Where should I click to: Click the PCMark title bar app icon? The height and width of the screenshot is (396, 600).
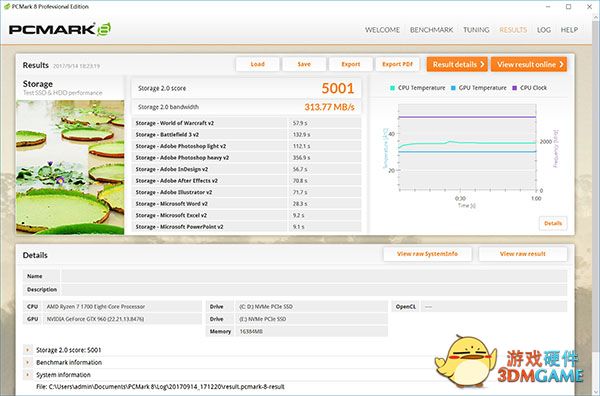(7, 6)
